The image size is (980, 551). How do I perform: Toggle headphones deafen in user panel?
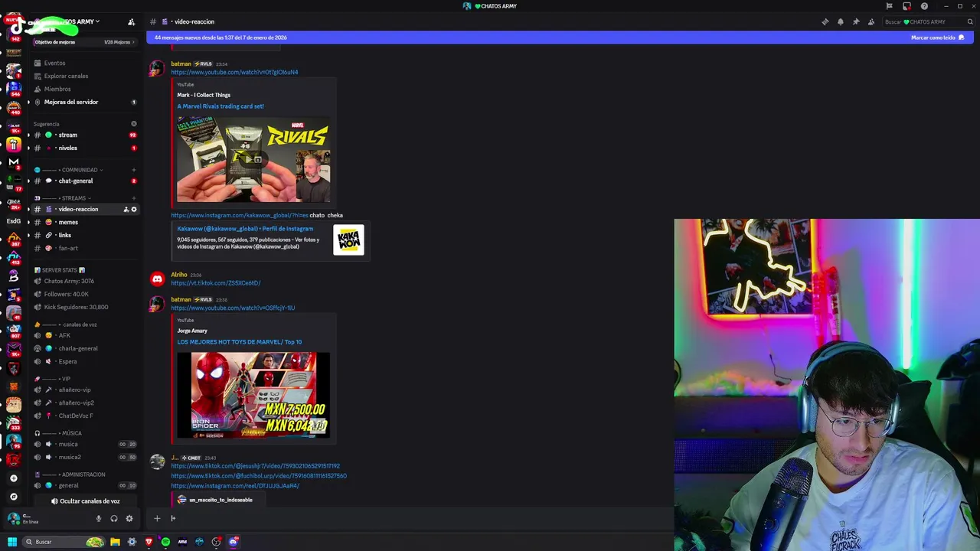113,518
